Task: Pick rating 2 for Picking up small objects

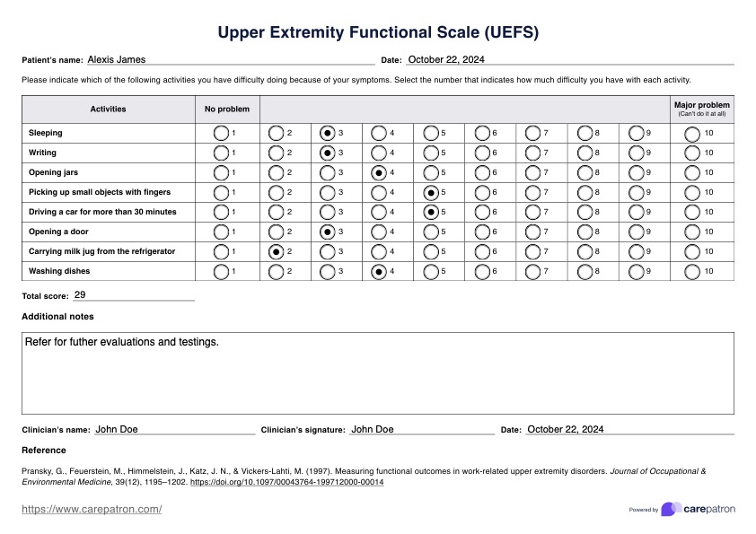Action: 277,192
